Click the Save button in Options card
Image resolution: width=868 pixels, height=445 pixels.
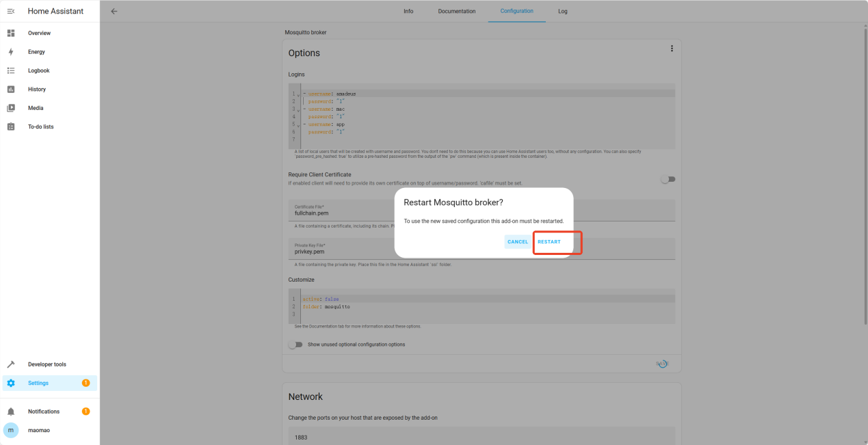pyautogui.click(x=662, y=364)
